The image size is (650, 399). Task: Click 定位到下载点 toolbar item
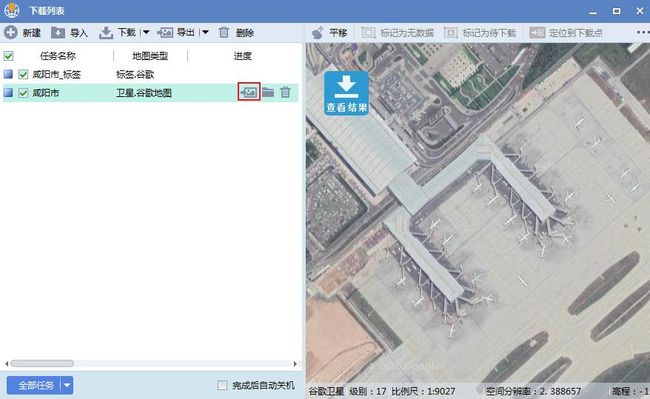coord(566,32)
